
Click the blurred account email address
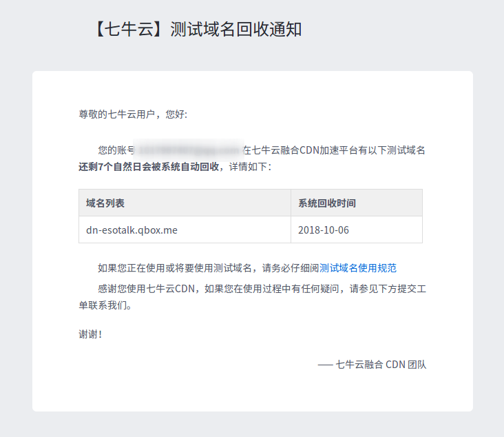(189, 150)
